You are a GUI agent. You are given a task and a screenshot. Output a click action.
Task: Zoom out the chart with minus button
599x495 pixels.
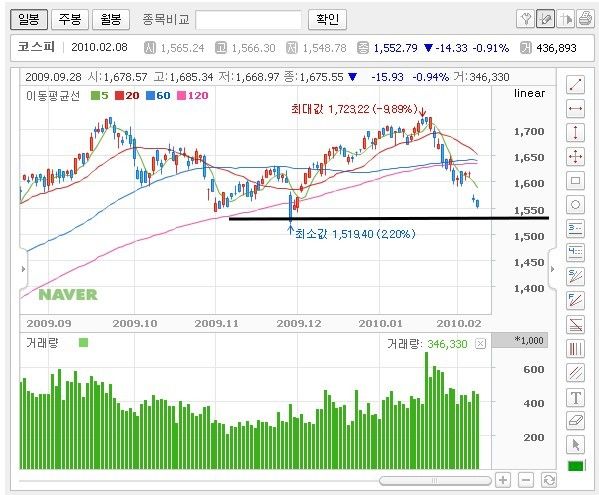tap(526, 480)
